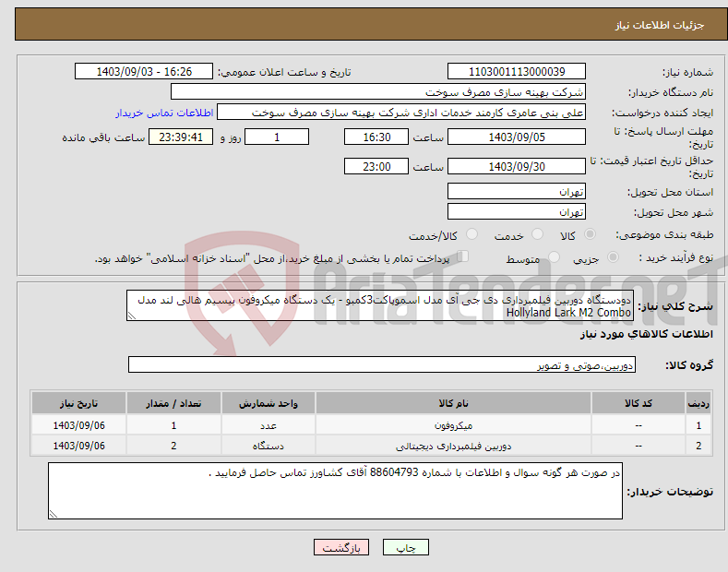Click the quantity cell in the دوربین row
728x572 pixels.
(173, 446)
